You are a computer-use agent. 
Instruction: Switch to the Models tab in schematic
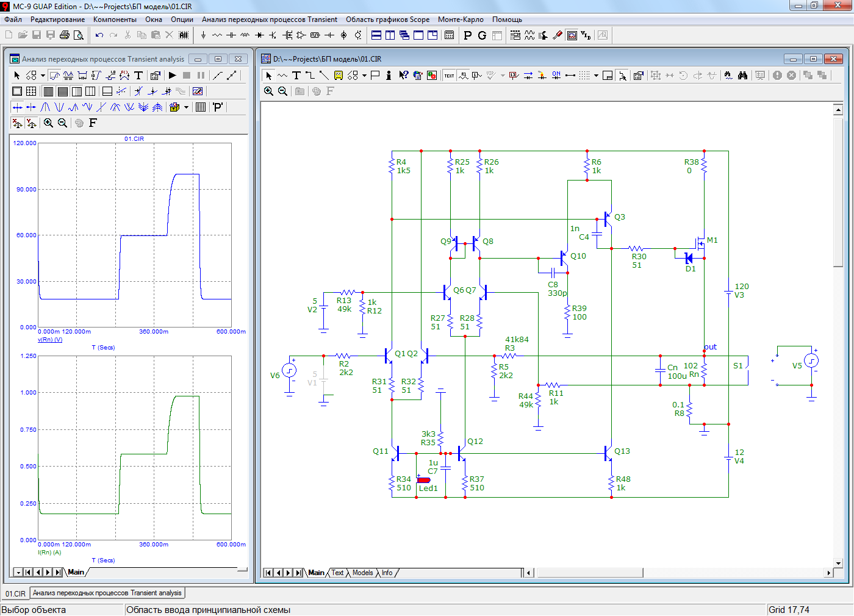362,573
